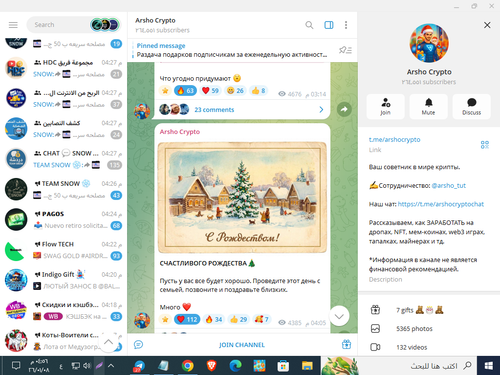Open the TEAM SNOW channel
This screenshot has width=500, height=375.
pos(63,189)
